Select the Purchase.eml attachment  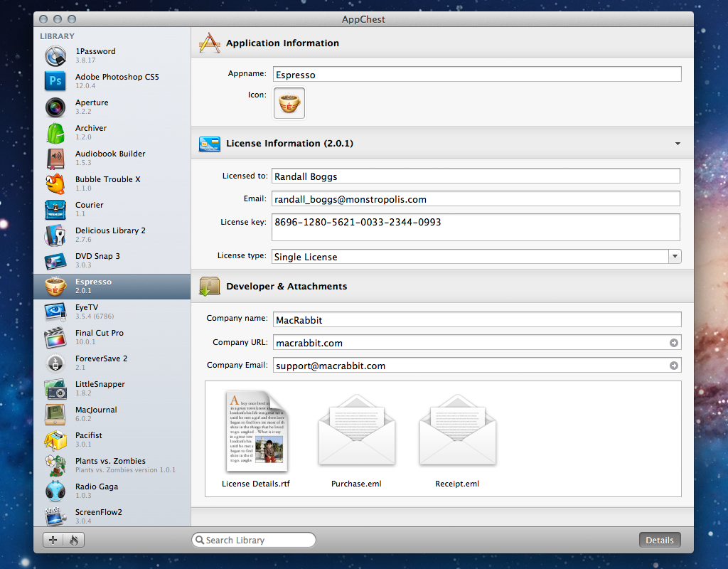[x=357, y=440]
